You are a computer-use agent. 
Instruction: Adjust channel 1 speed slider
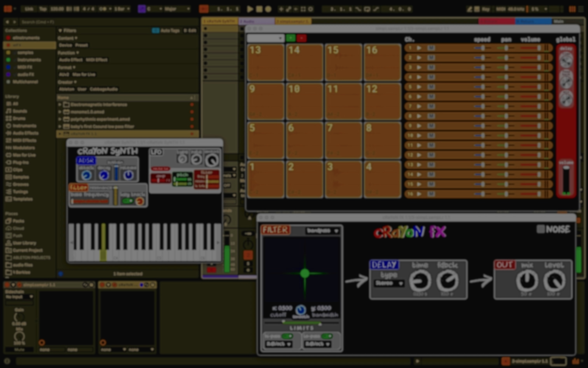(483, 48)
